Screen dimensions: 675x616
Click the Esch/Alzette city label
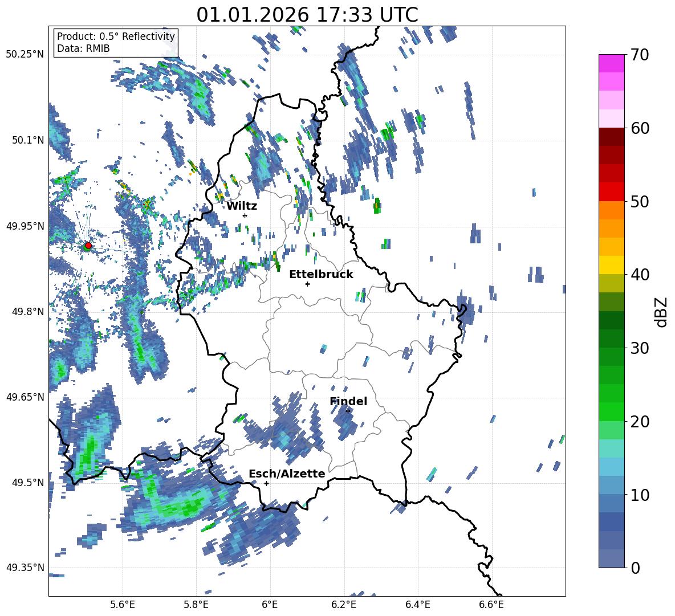tap(287, 474)
